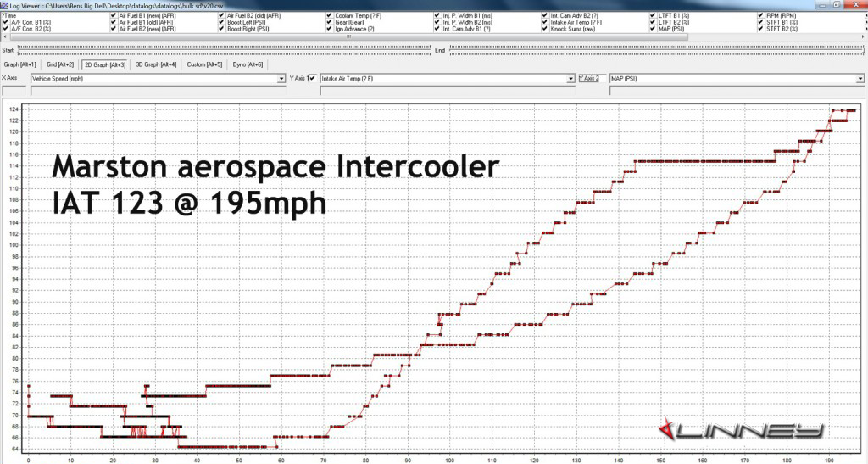The width and height of the screenshot is (868, 464).
Task: Select the 2D Graph [Alt+3] tab
Action: tap(104, 64)
